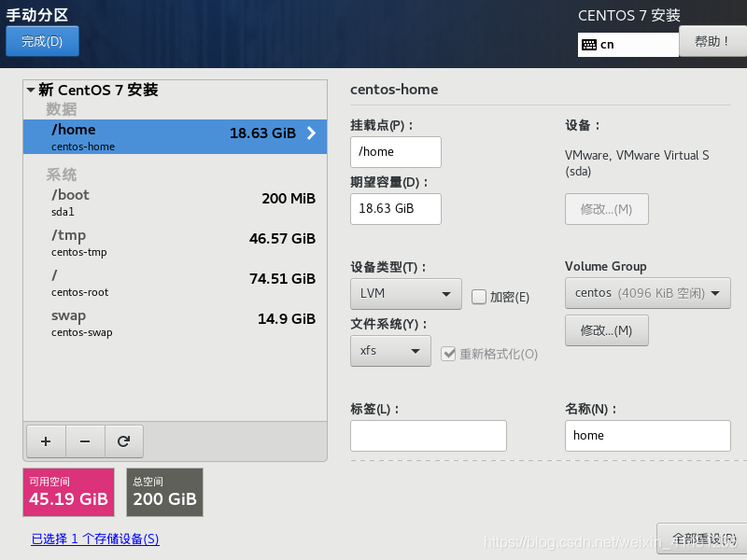Click the plus icon to add mount point
747x560 pixels.
[x=46, y=441]
